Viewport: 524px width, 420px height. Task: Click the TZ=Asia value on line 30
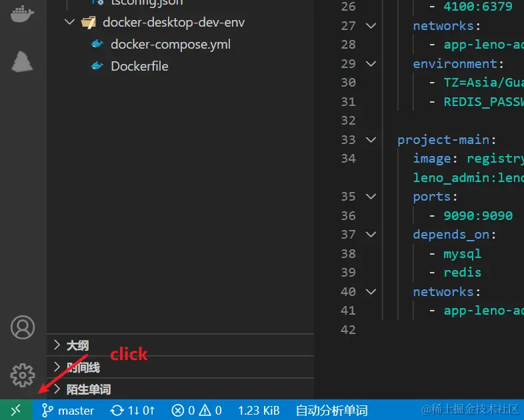[483, 82]
